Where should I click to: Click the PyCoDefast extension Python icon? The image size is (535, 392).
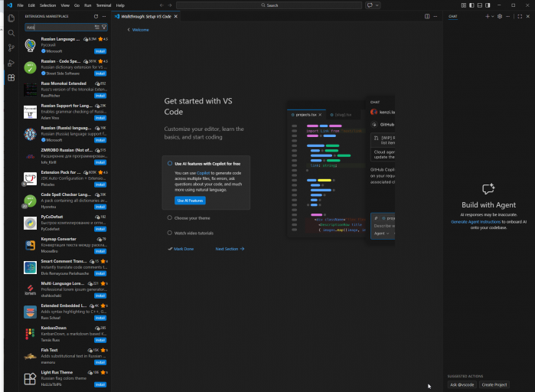30,223
